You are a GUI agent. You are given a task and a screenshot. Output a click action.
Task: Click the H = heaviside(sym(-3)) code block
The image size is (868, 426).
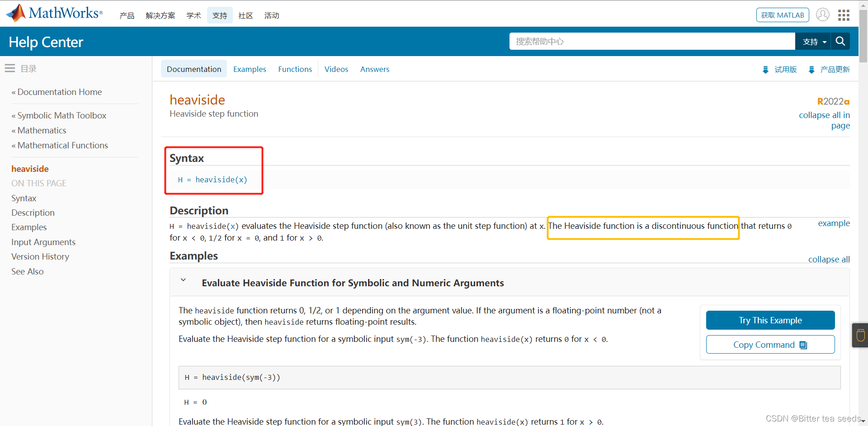(509, 378)
